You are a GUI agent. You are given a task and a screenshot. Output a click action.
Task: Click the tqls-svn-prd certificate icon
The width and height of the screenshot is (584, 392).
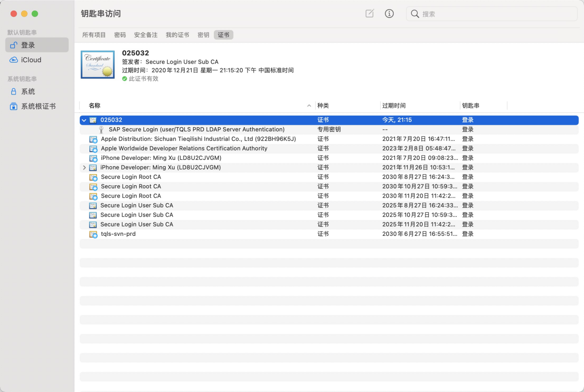(x=93, y=234)
